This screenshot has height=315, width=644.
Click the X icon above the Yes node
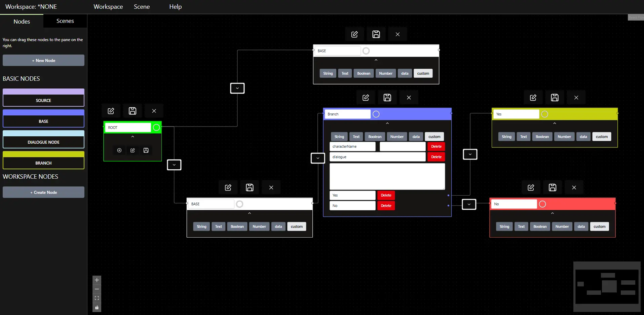coord(576,98)
